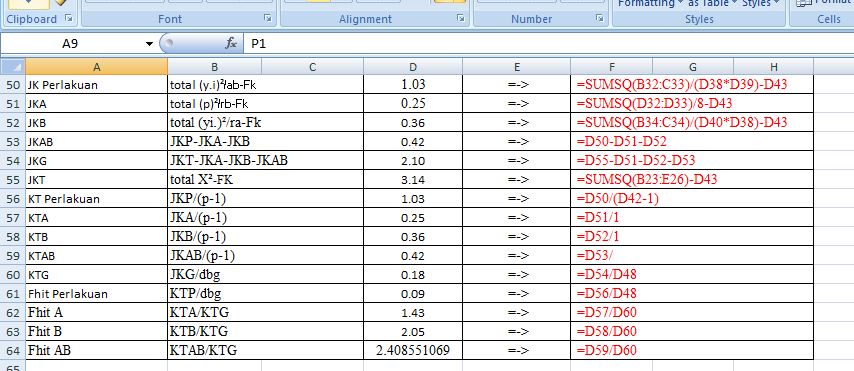Image resolution: width=854 pixels, height=371 pixels.
Task: Click the fx Insert Function icon
Action: click(x=231, y=44)
